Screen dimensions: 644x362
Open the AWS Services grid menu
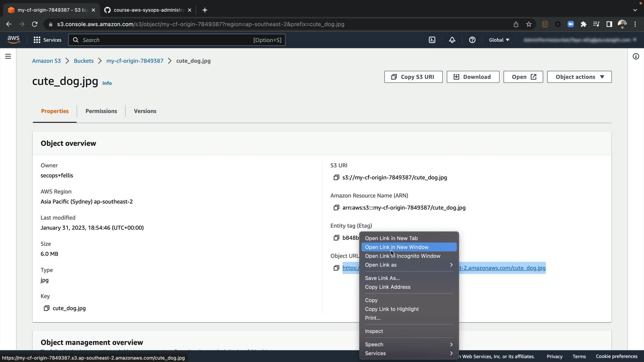[x=47, y=40]
